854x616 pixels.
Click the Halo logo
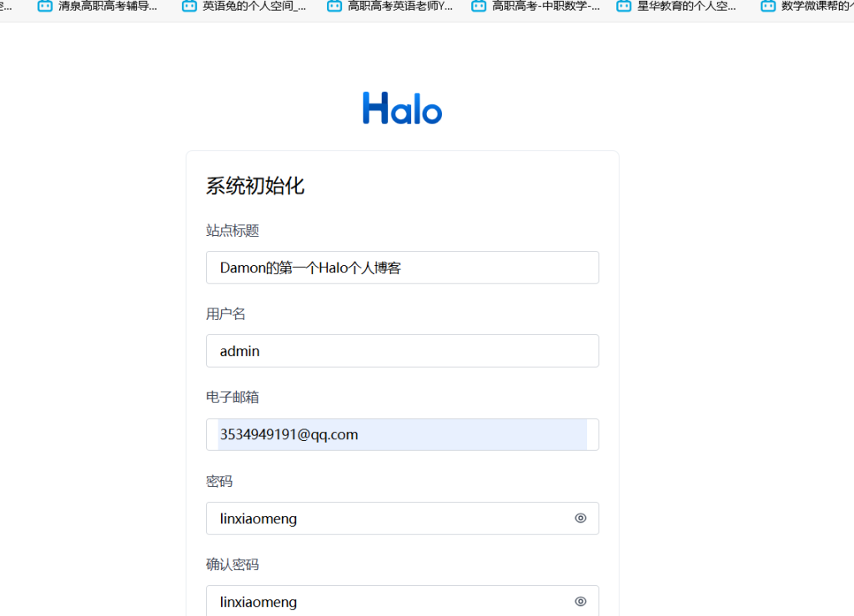[x=402, y=108]
